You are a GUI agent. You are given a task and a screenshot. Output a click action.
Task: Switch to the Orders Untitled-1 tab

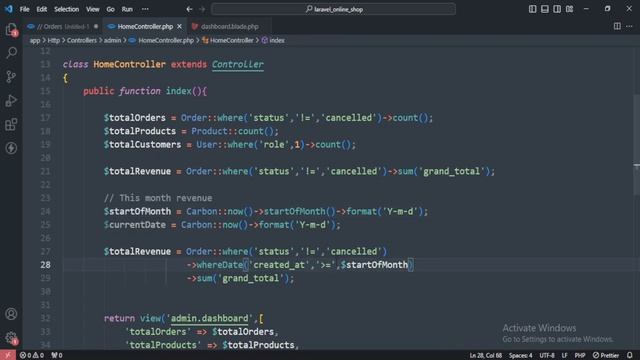(x=62, y=26)
